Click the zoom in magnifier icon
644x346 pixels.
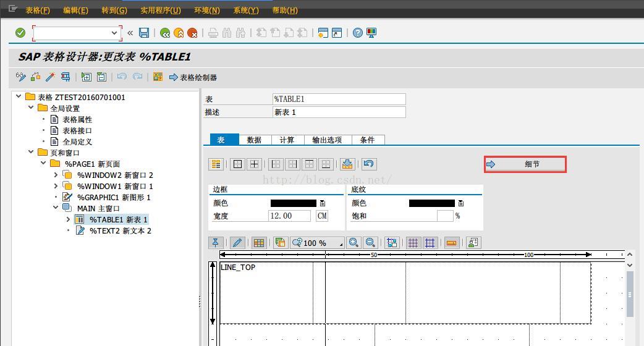coord(354,243)
